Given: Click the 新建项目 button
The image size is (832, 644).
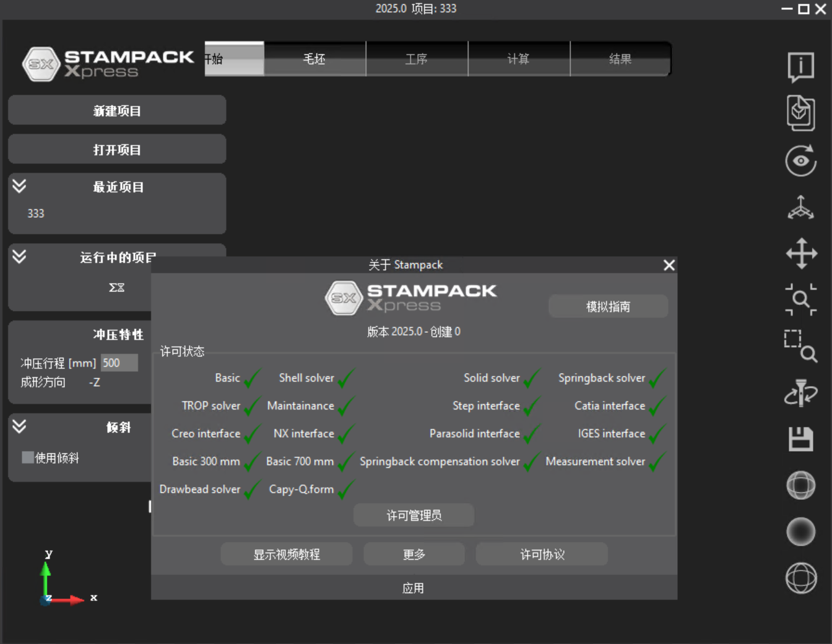Looking at the screenshot, I should pos(117,110).
